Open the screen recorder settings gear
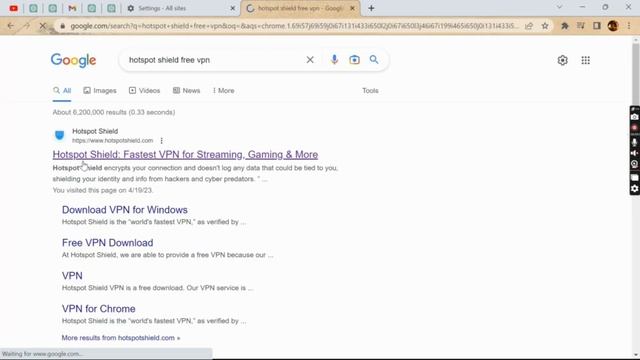Screen dimensions: 640x360 [x=634, y=189]
